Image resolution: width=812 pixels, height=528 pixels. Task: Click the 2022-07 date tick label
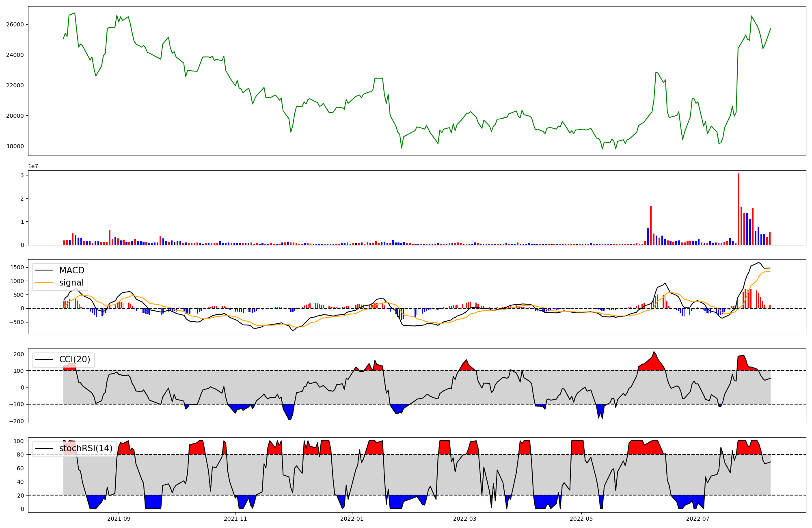coord(698,519)
